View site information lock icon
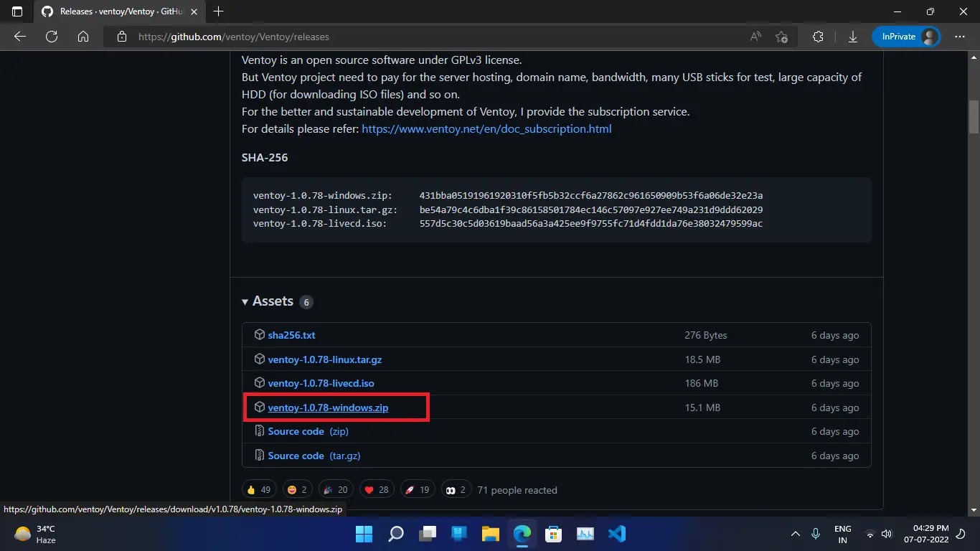 122,37
